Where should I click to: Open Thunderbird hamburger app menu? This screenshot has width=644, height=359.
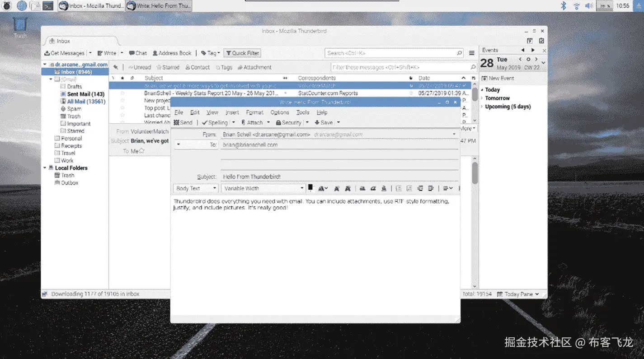(472, 53)
